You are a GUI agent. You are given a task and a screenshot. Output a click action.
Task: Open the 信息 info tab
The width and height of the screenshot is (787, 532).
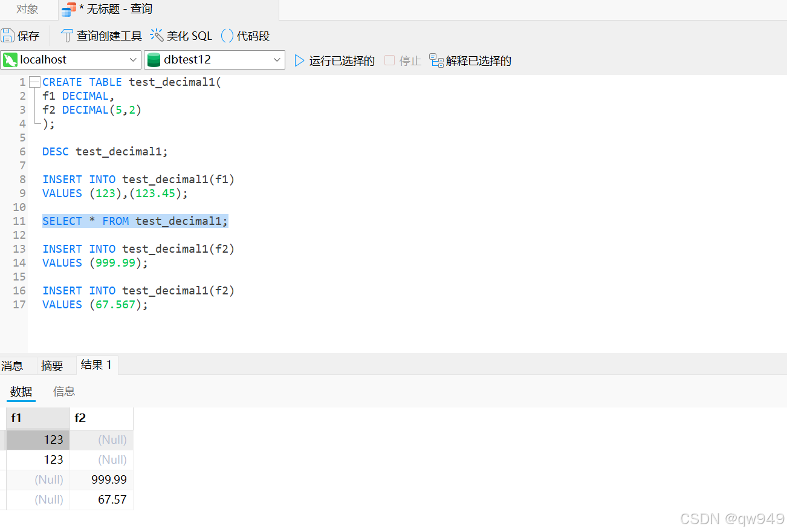(x=63, y=391)
